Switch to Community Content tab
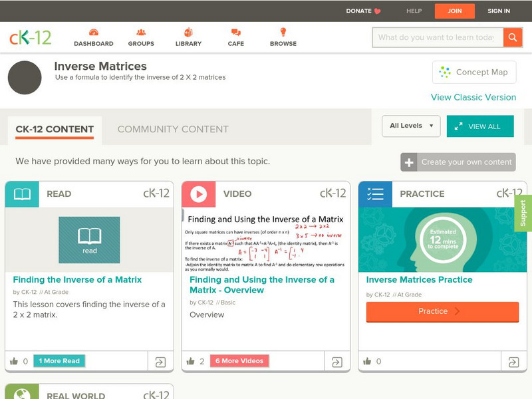The width and height of the screenshot is (532, 399). 173,129
